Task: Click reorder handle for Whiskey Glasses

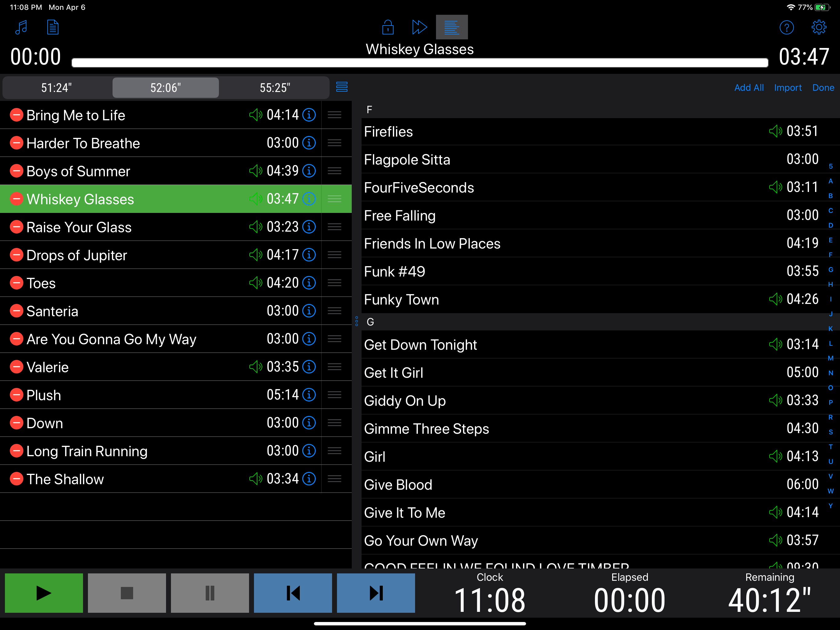Action: (x=335, y=199)
